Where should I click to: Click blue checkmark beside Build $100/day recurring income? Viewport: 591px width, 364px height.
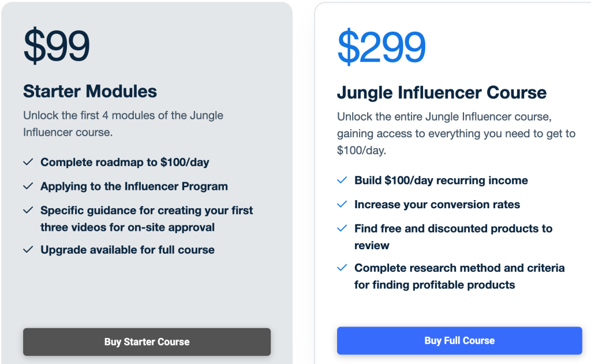pyautogui.click(x=342, y=180)
